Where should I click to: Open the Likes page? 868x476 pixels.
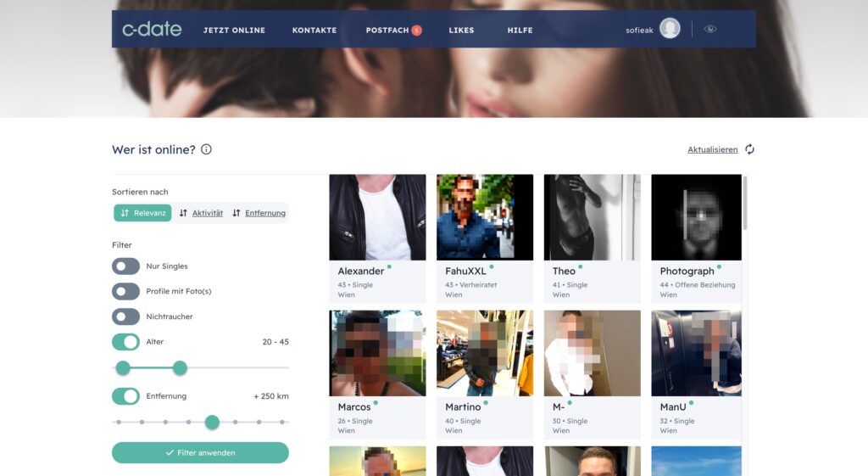[x=461, y=31]
